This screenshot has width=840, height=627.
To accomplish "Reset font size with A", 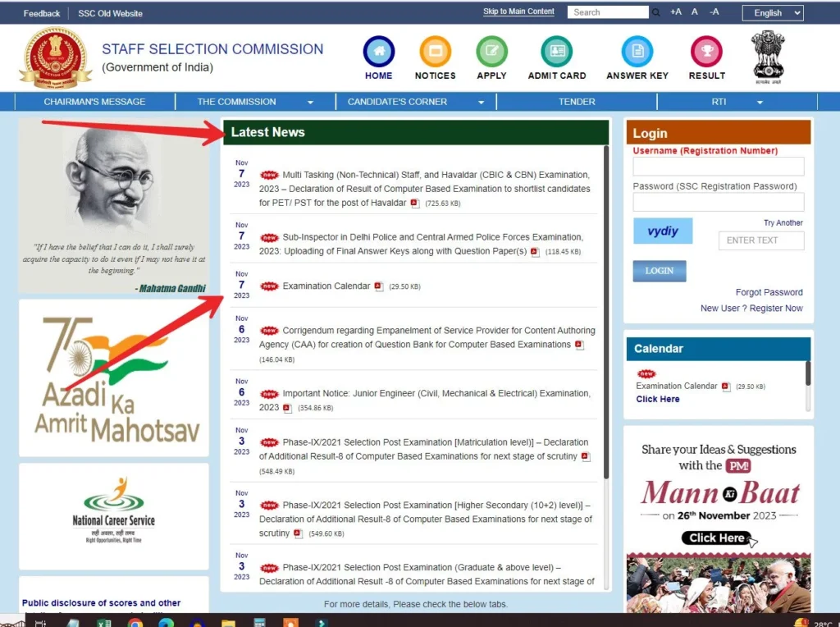I will click(x=694, y=11).
